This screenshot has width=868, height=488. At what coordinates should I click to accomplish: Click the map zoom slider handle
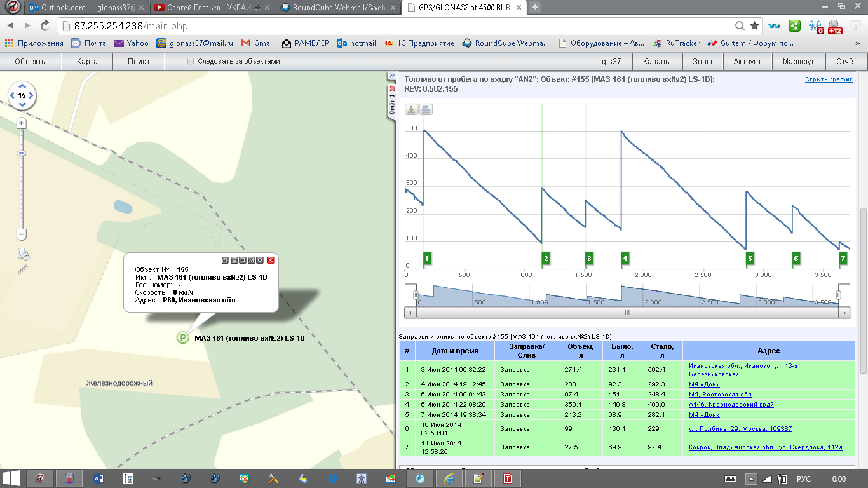pos(22,153)
